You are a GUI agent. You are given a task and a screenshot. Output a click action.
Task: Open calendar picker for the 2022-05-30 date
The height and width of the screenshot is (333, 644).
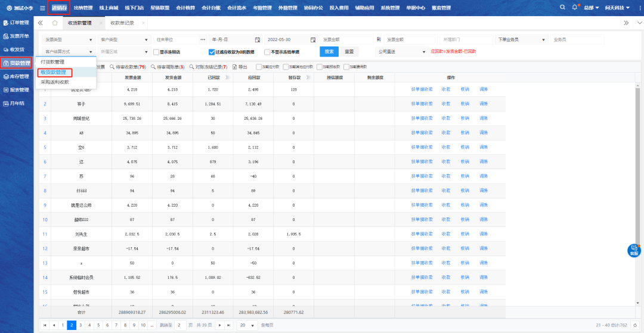[313, 39]
